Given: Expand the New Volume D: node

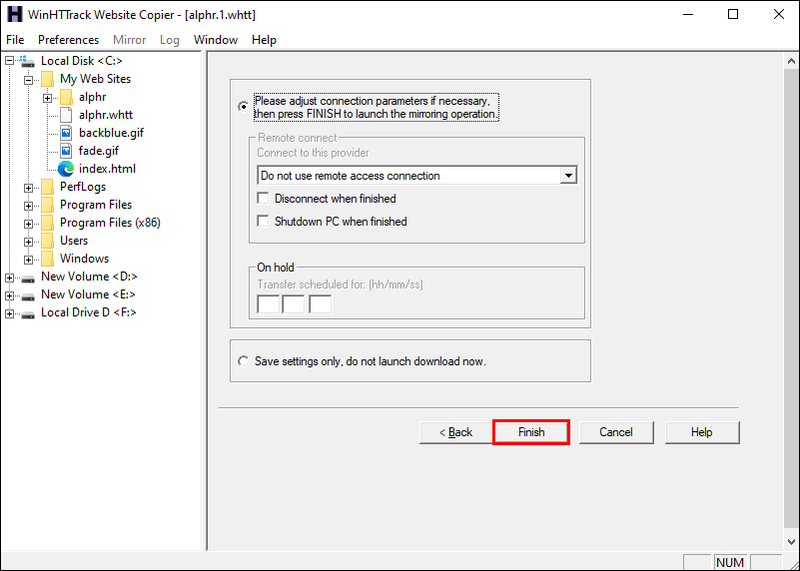Looking at the screenshot, I should pyautogui.click(x=9, y=278).
